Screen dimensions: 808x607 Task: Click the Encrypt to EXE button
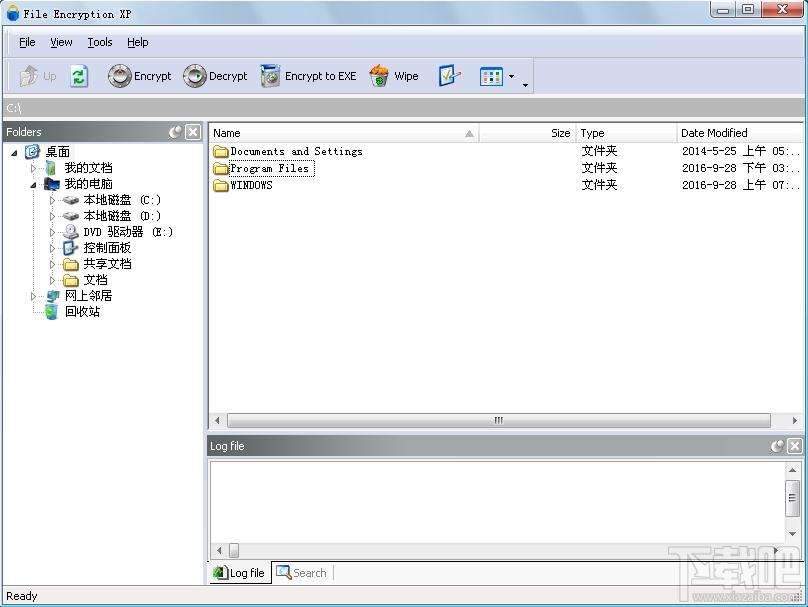tap(308, 76)
